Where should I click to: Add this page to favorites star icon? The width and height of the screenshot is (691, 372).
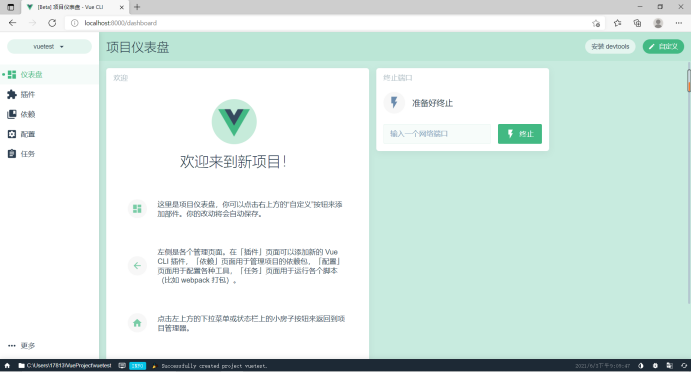596,23
